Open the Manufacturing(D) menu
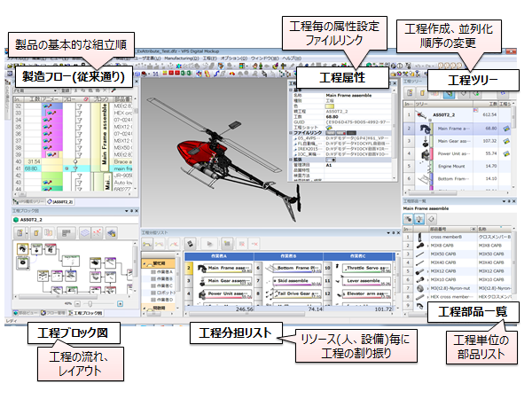The height and width of the screenshot is (399, 532). click(182, 59)
